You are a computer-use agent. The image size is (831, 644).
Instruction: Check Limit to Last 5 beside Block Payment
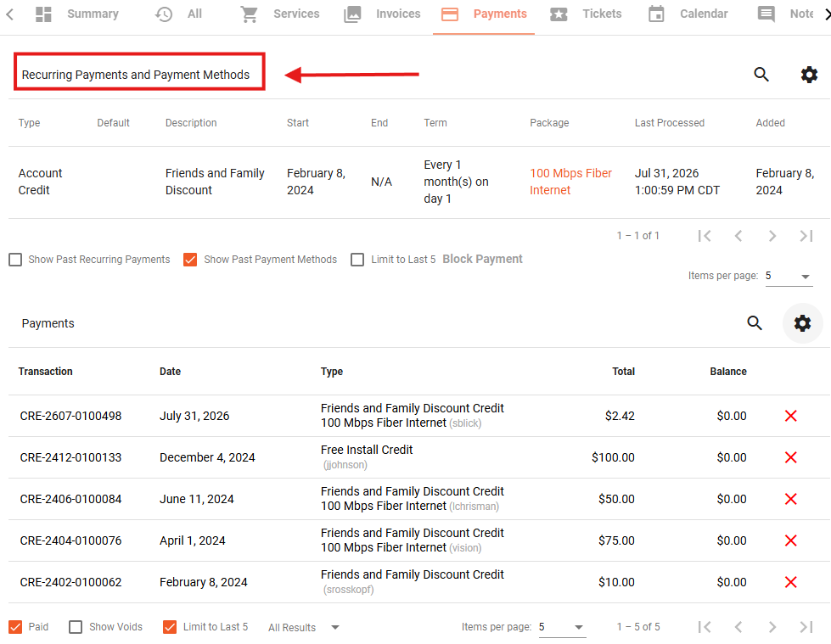coord(357,260)
